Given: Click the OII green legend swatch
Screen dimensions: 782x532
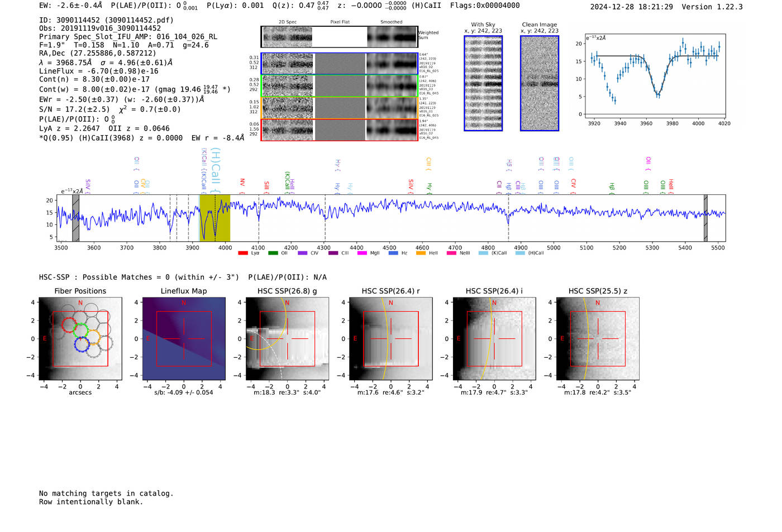Looking at the screenshot, I should pos(273,253).
